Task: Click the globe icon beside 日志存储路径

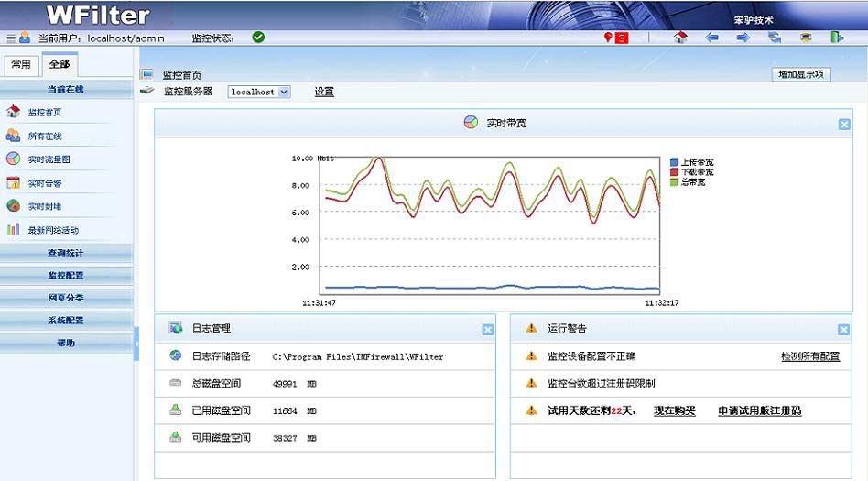Action: click(x=176, y=355)
